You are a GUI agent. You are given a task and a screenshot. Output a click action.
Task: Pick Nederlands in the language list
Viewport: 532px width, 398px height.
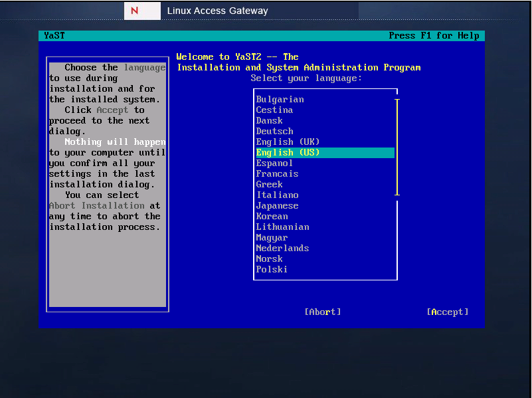coord(325,249)
